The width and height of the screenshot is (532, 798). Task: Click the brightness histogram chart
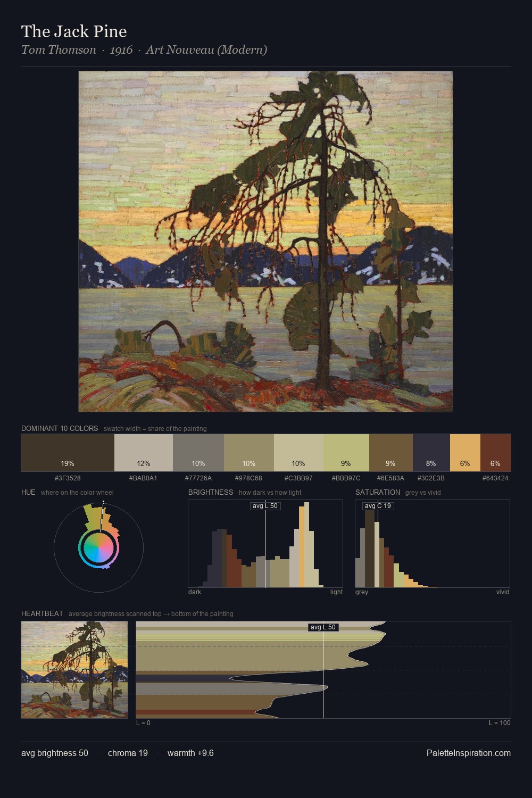pyautogui.click(x=265, y=544)
